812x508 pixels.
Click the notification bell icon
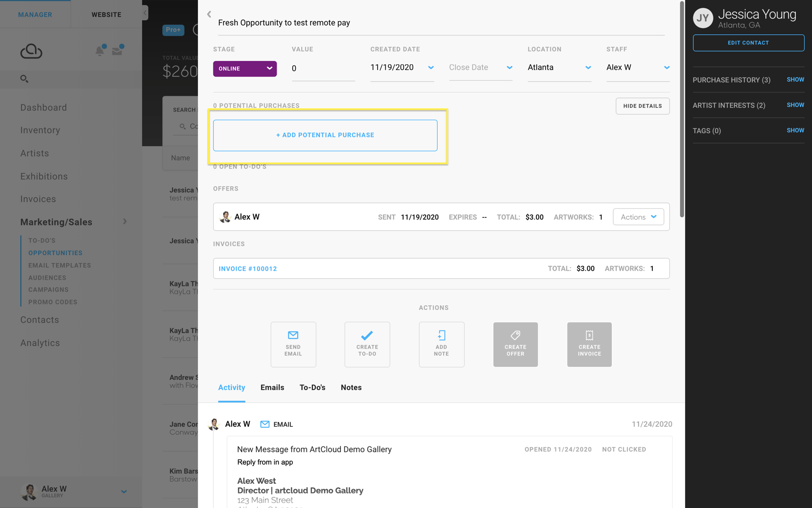pos(100,51)
